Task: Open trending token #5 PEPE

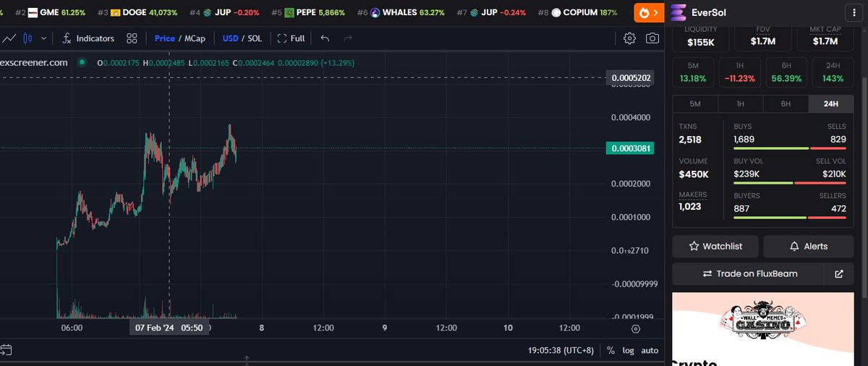Action: point(309,13)
